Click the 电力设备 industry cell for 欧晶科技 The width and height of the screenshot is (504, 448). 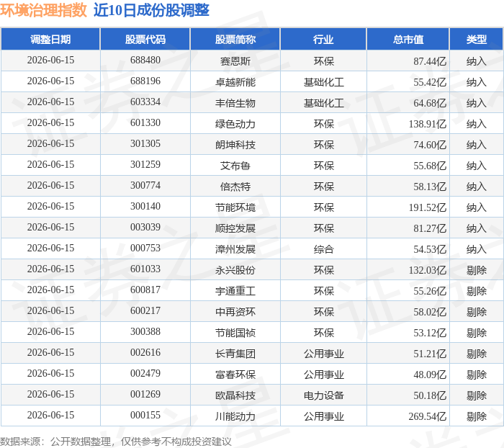(x=323, y=395)
